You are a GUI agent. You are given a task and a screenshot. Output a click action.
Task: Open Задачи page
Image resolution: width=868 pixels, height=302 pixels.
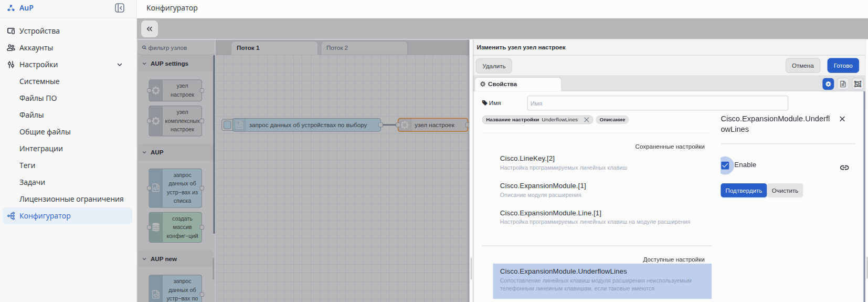click(x=32, y=182)
